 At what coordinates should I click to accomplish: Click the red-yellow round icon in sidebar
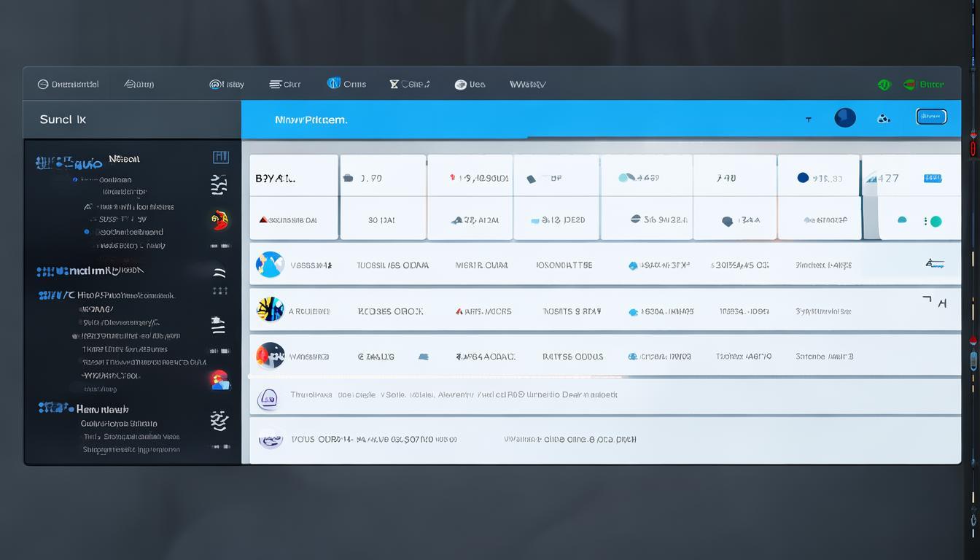pyautogui.click(x=219, y=219)
